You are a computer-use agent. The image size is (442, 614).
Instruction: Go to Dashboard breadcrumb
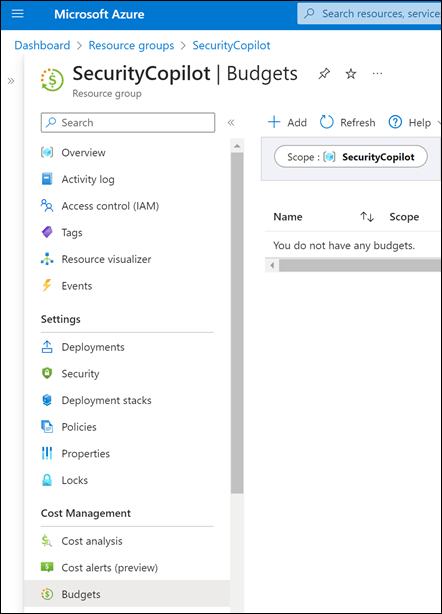(42, 45)
